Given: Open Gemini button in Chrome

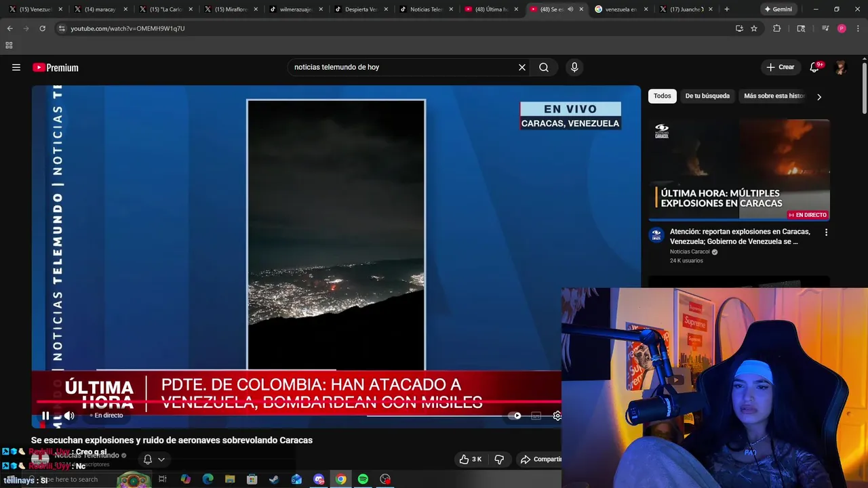Looking at the screenshot, I should click(778, 9).
